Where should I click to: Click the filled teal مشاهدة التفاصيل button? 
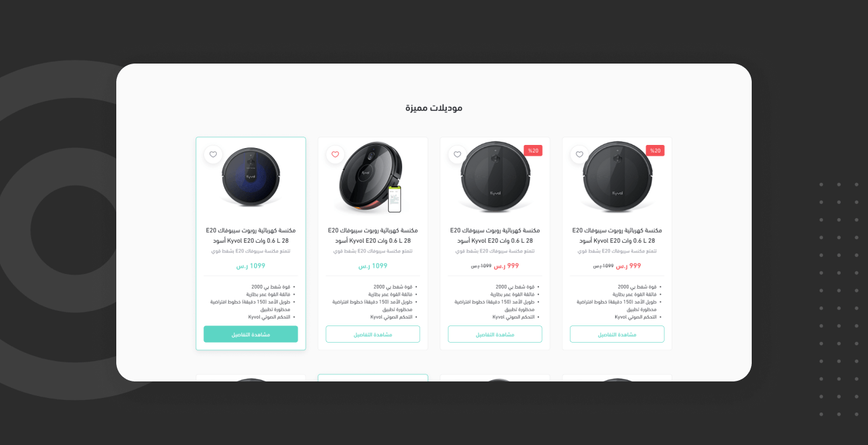(x=251, y=334)
